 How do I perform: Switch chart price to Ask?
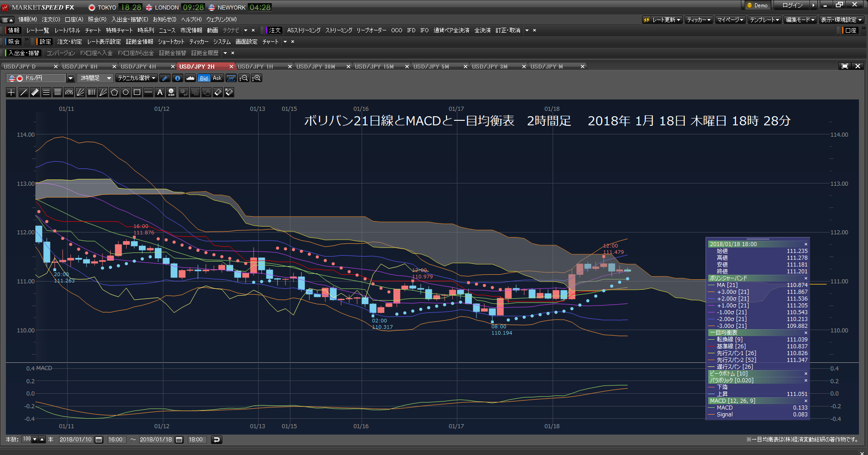click(217, 78)
